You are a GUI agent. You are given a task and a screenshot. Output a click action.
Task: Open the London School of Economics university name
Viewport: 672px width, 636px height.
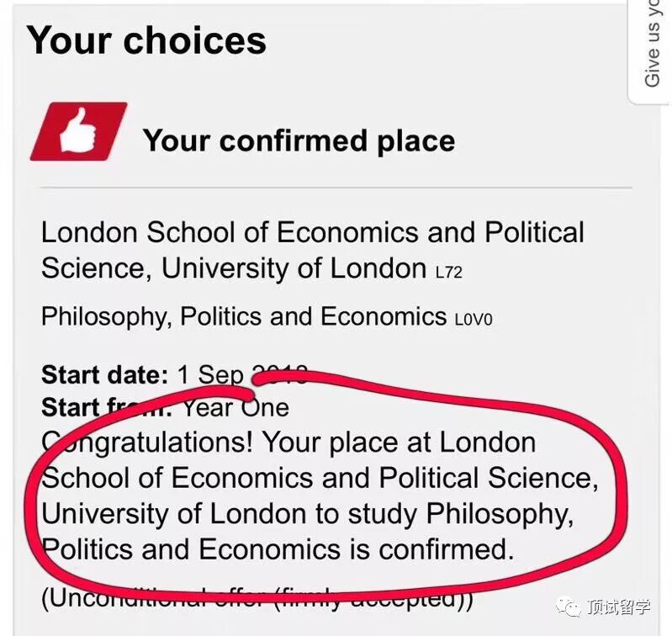(312, 251)
